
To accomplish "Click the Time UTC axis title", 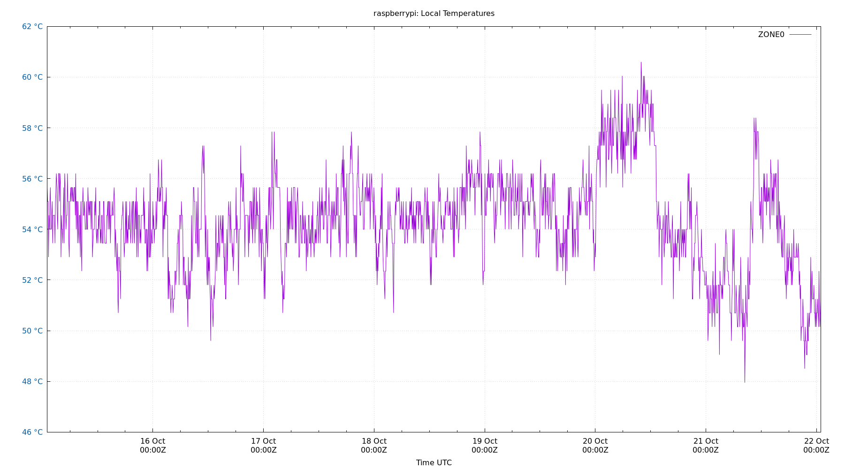I will 434,463.
